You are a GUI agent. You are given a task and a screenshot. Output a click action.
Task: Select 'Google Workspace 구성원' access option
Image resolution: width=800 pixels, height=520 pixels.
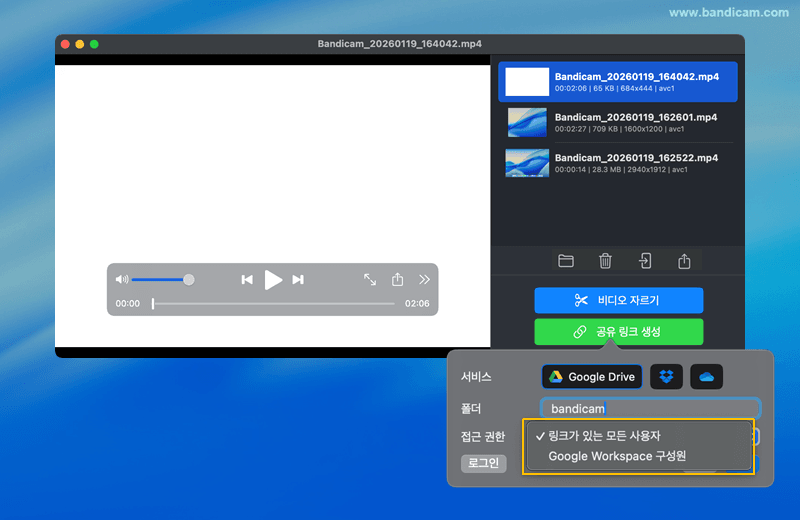click(x=617, y=457)
